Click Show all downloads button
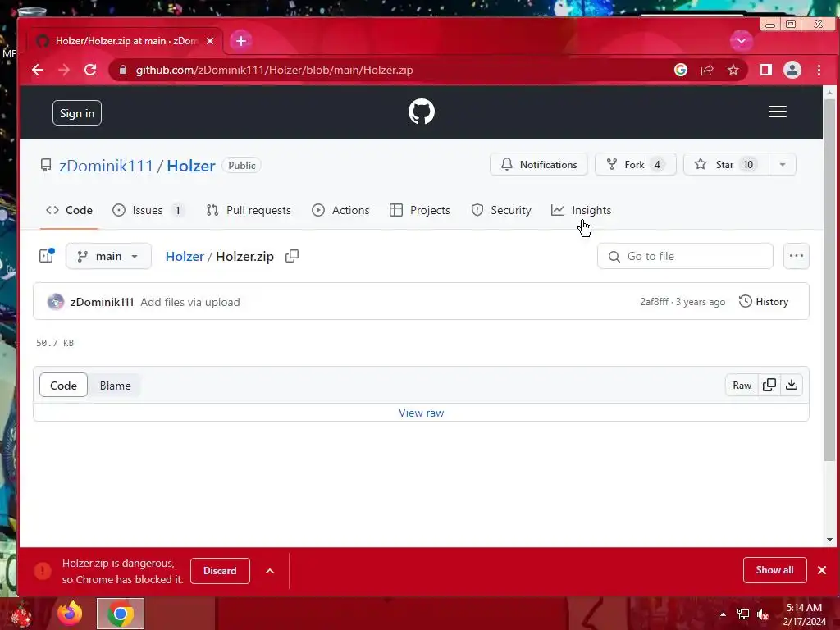This screenshot has width=840, height=630. click(774, 570)
